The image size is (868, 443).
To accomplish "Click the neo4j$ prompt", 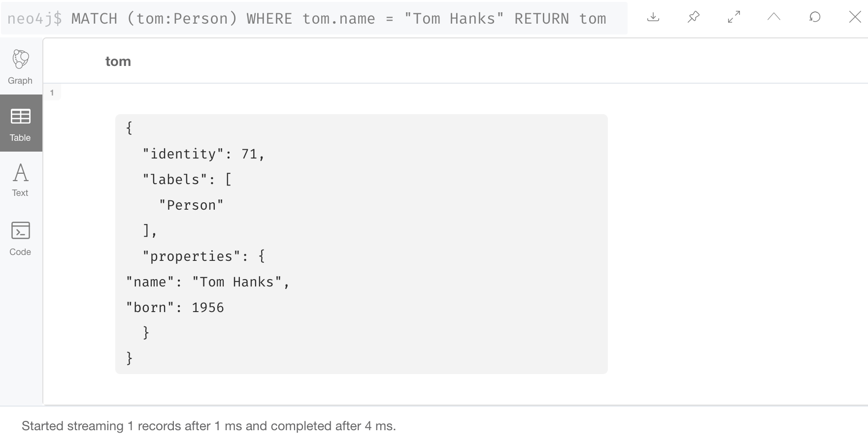I will pyautogui.click(x=34, y=19).
